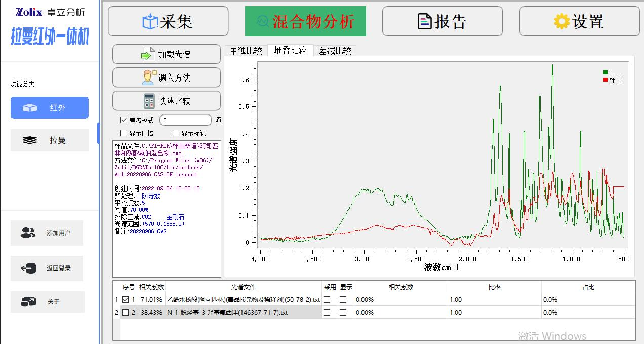The image size is (644, 344).
Task: Click the green legend swatch for spectrum 1
Action: pos(606,72)
